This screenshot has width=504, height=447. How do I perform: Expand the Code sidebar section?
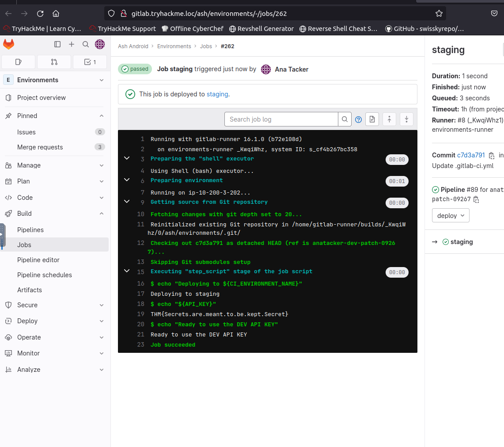[x=55, y=198]
